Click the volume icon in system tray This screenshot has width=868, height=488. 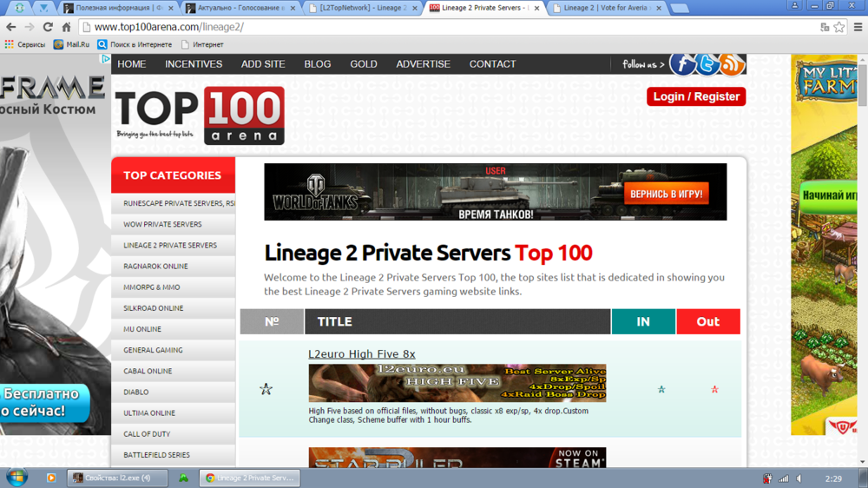click(x=799, y=478)
